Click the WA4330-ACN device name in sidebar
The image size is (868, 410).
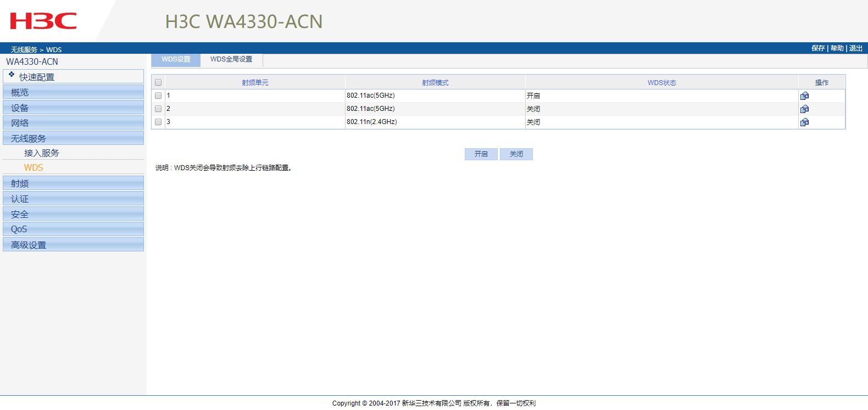point(32,62)
